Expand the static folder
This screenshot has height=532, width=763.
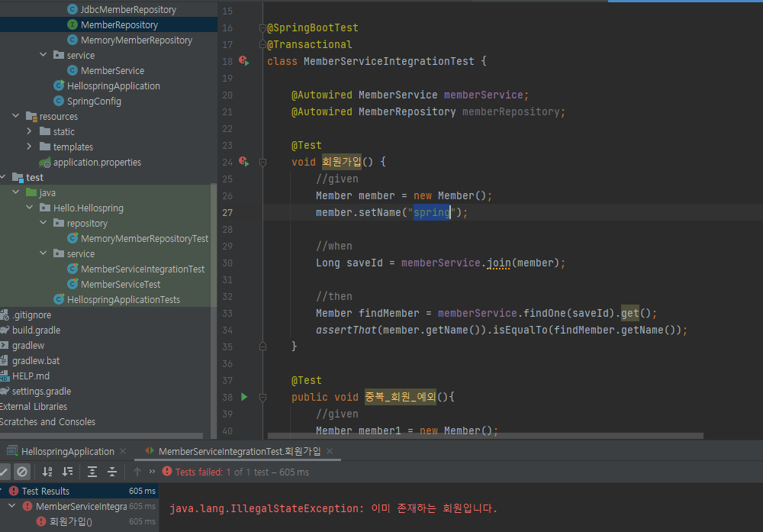(x=30, y=131)
